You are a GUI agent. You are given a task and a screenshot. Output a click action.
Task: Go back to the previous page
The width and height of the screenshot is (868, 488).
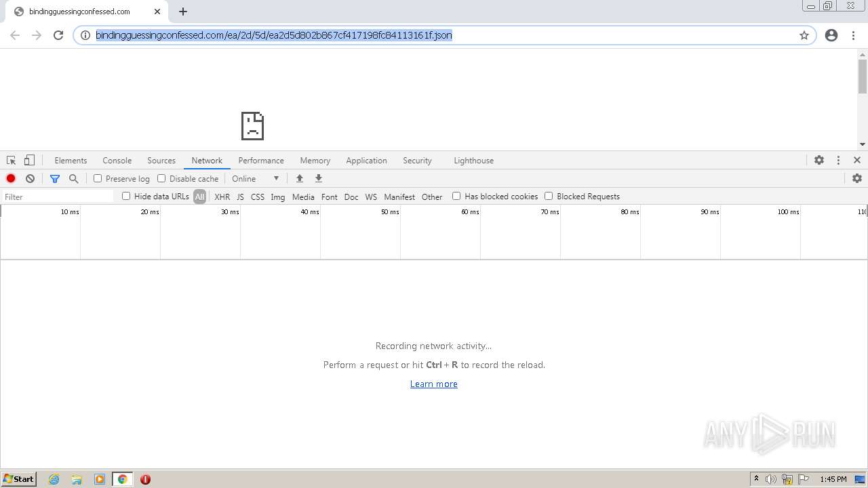click(15, 35)
